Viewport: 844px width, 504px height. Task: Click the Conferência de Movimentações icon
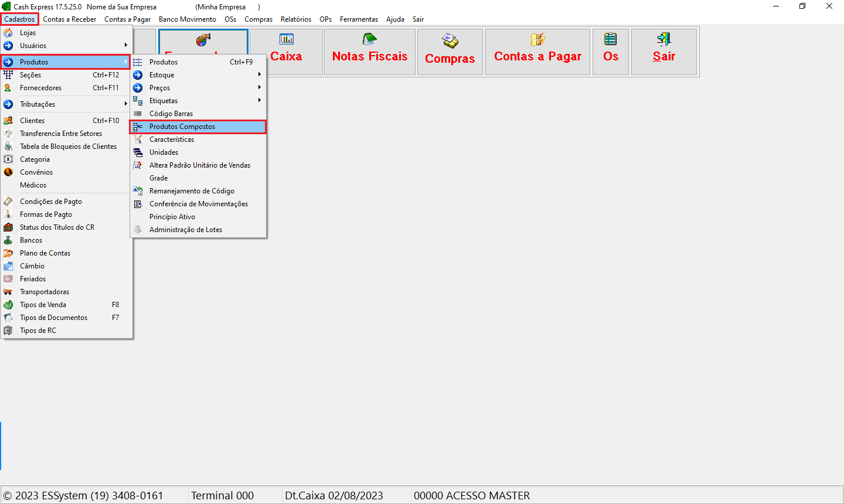click(138, 204)
